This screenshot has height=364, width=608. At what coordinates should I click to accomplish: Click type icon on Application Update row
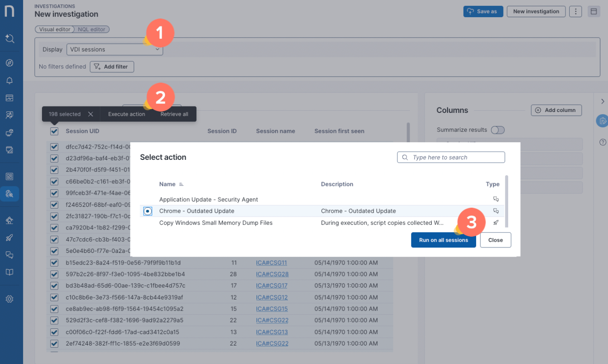[x=496, y=199]
